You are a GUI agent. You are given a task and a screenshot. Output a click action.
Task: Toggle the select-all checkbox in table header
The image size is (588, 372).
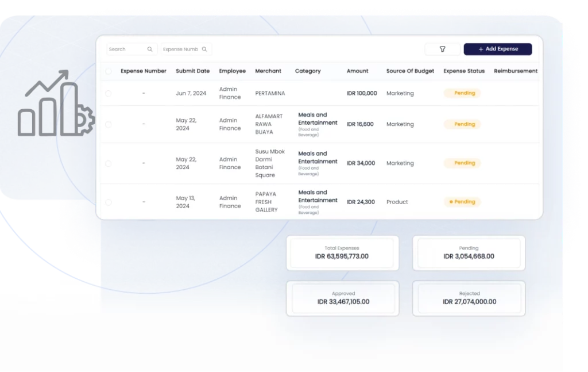click(109, 71)
